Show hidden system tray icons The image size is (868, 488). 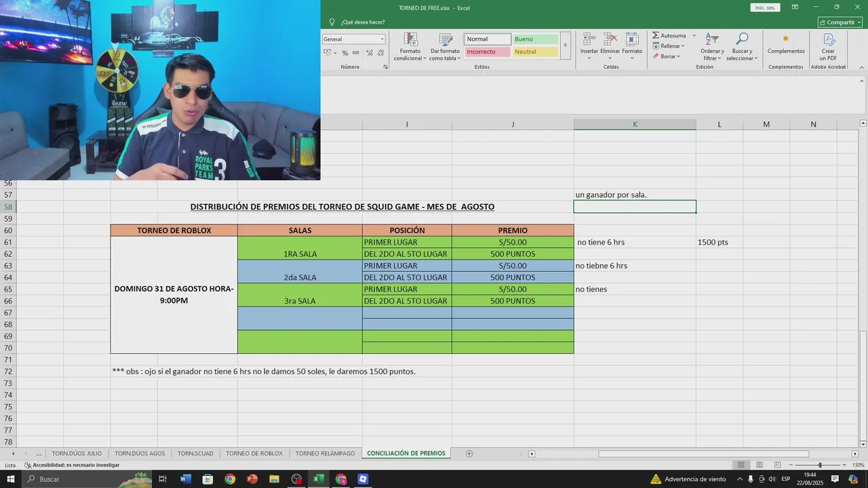click(738, 479)
